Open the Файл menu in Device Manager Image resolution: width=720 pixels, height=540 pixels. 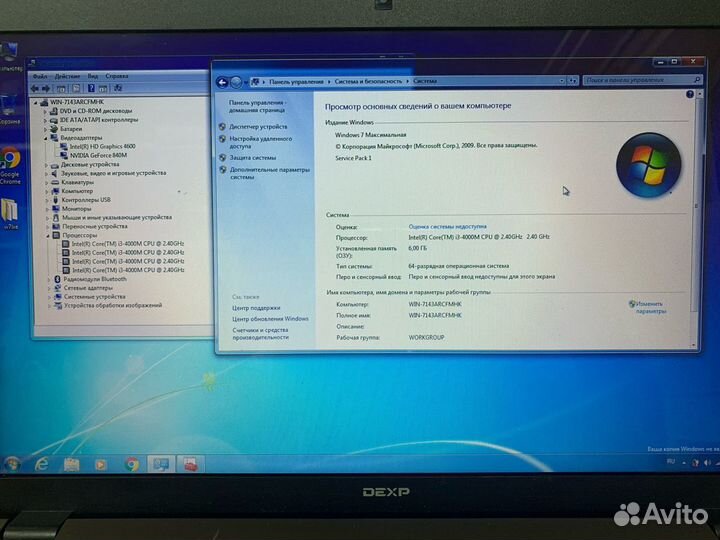[x=40, y=76]
